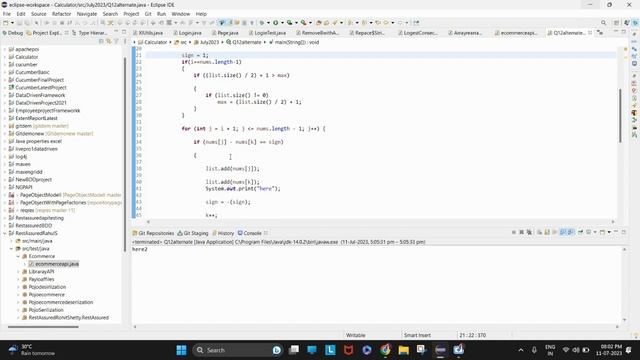Collapse the src/test/java folder

(11, 249)
